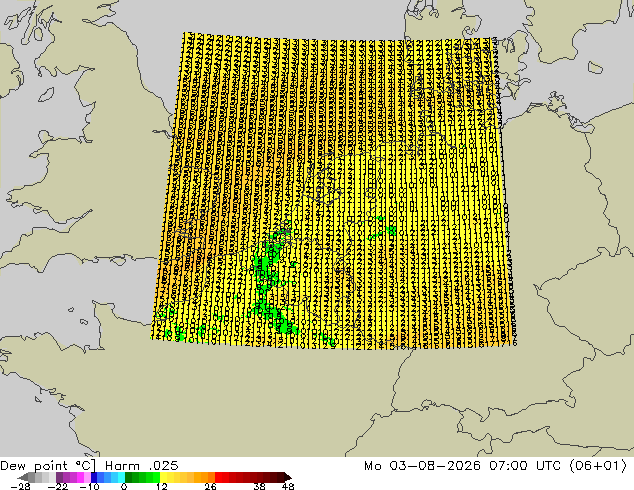Screen dimensions: 634x490
Task: Click the '12' legend label
Action: [162, 486]
